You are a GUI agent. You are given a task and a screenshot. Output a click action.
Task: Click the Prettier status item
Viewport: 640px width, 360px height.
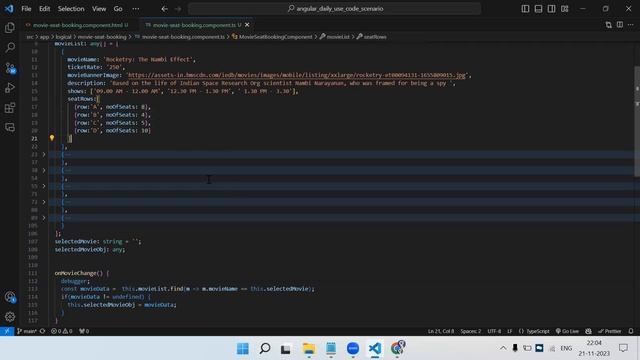point(609,331)
